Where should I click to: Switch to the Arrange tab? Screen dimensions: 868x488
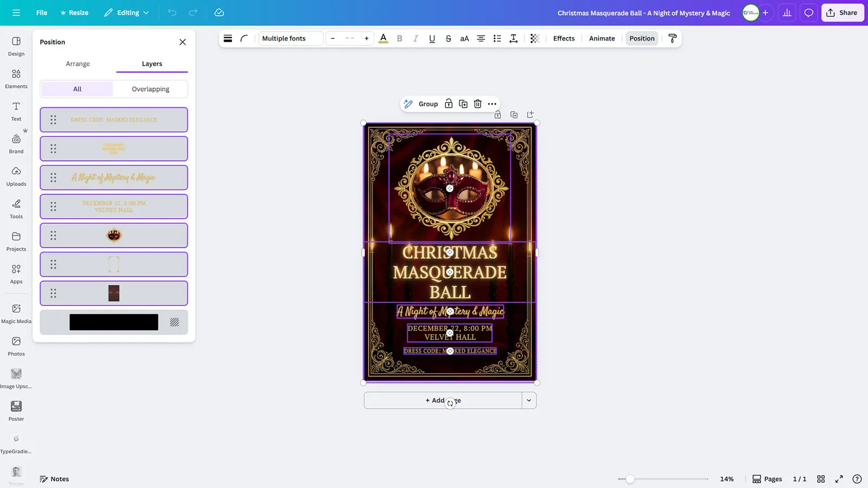78,64
